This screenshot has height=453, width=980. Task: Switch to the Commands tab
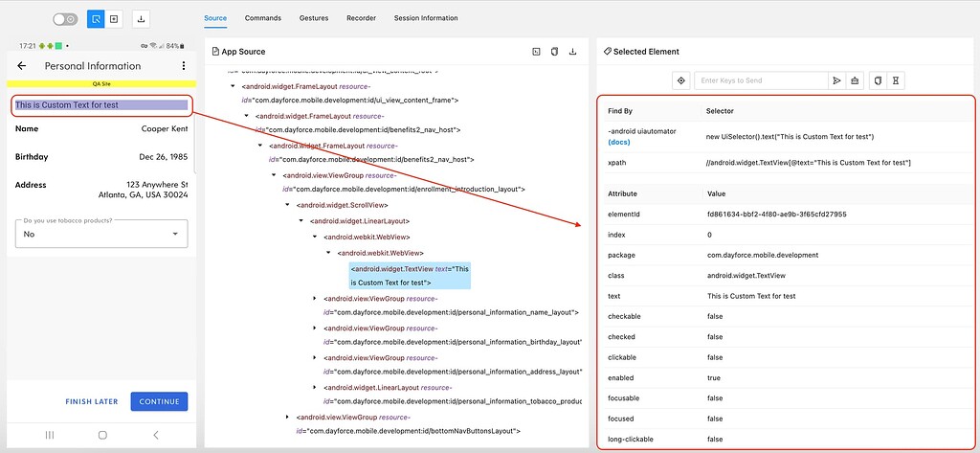click(x=262, y=18)
